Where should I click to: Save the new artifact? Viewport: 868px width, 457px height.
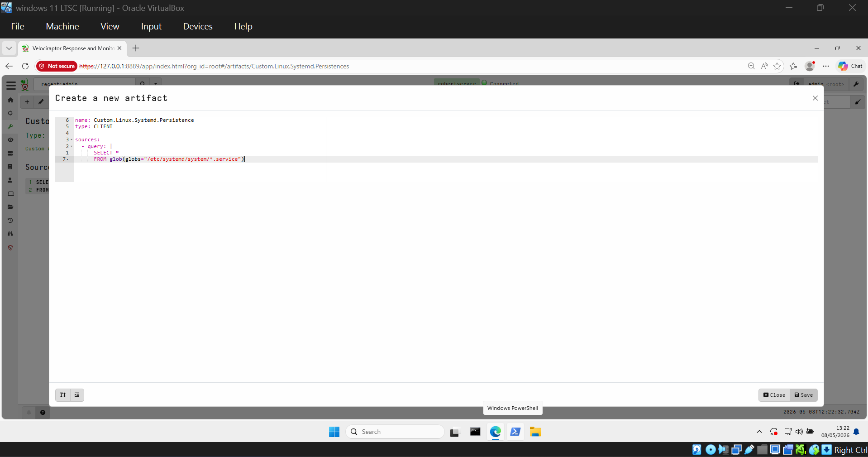pyautogui.click(x=804, y=395)
